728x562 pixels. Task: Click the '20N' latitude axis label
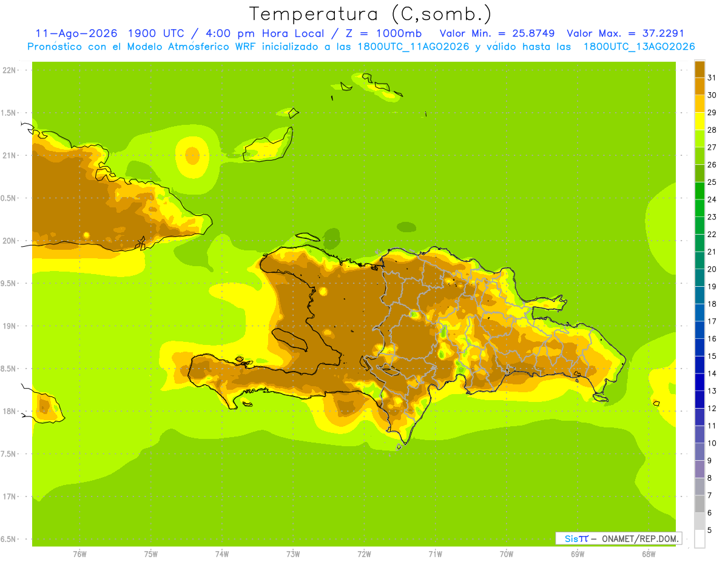tap(10, 241)
